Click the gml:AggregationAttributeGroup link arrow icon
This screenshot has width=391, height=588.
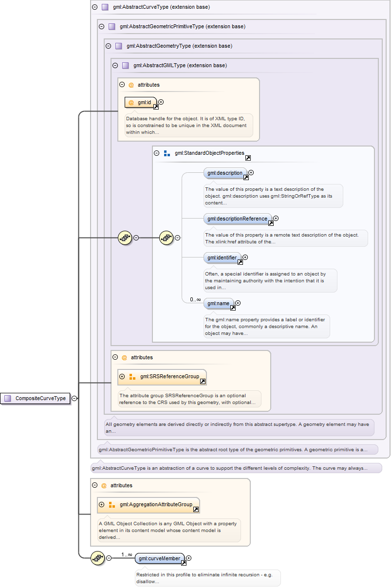[x=196, y=509]
